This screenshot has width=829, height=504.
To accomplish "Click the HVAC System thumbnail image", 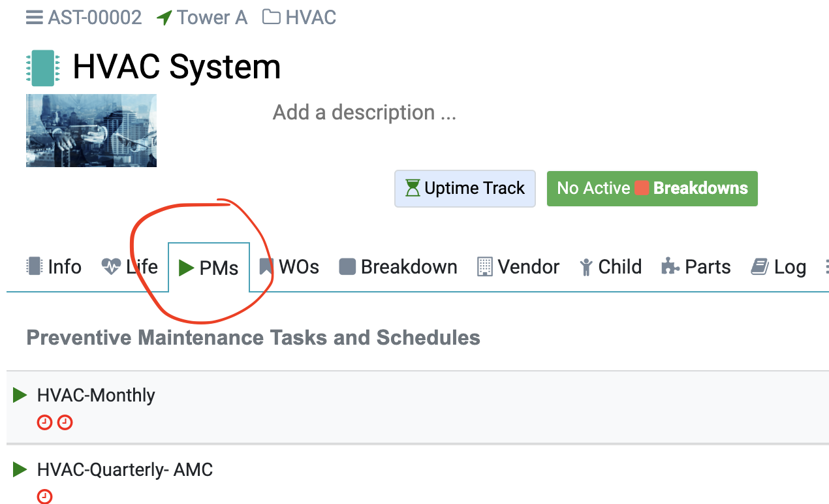I will pos(91,130).
